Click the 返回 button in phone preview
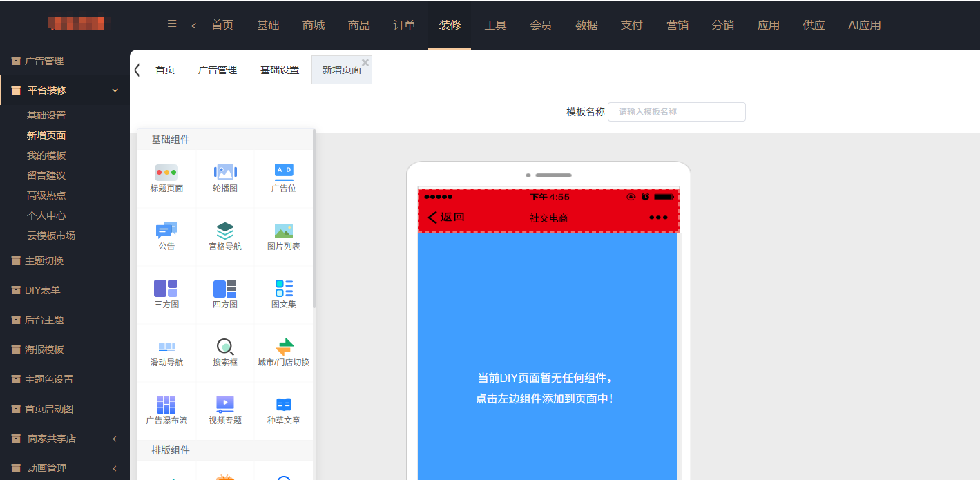Screen dimensions: 980x480 click(x=446, y=217)
